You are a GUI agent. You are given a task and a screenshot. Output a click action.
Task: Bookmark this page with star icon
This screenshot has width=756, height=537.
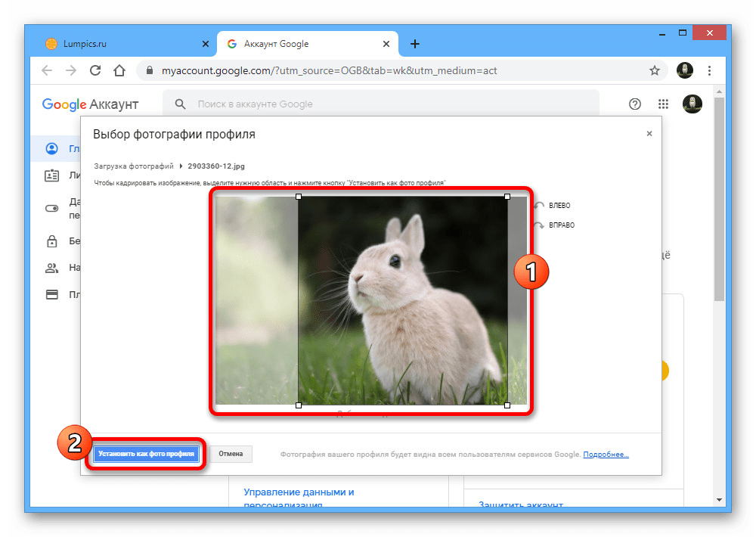[655, 71]
